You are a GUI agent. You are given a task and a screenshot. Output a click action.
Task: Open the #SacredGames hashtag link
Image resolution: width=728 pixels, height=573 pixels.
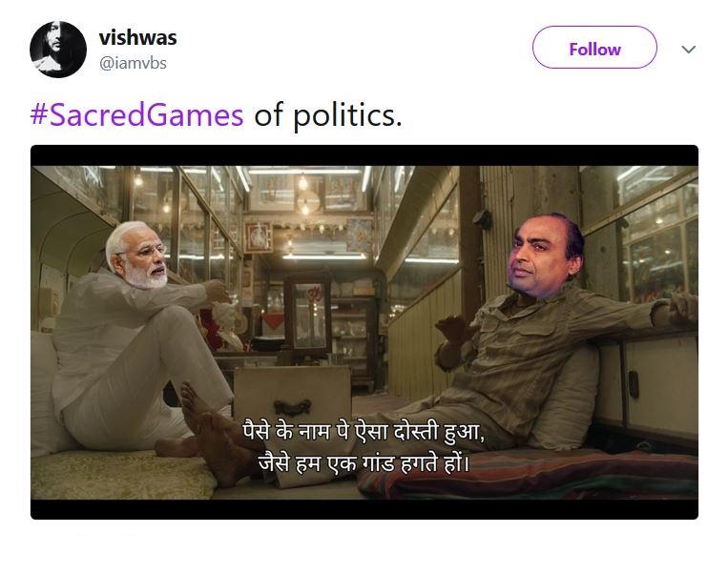pos(137,114)
